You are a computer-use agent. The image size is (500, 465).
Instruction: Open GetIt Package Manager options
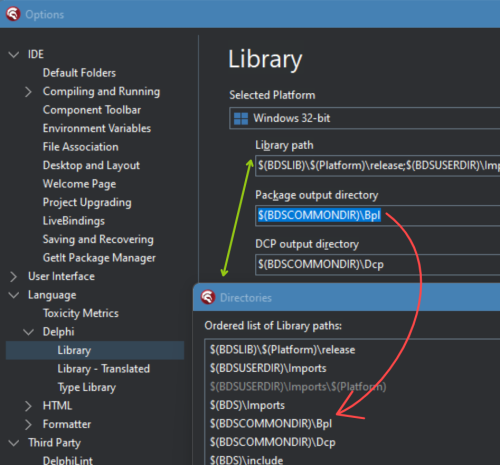99,258
